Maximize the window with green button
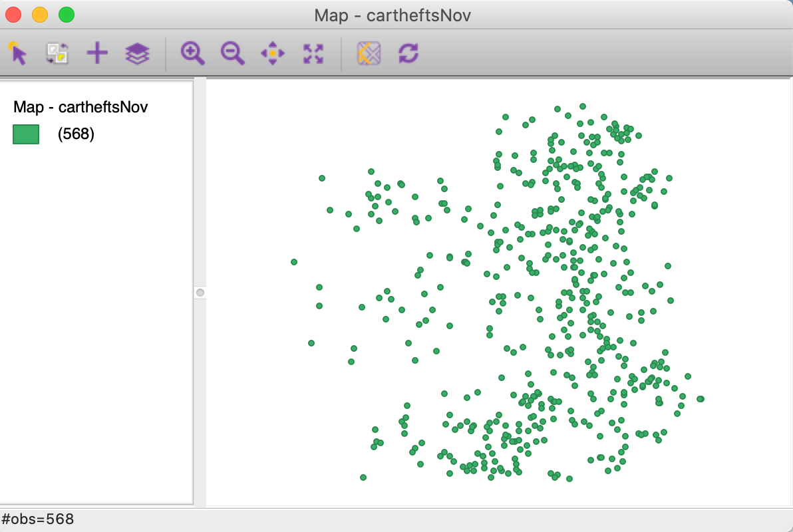The height and width of the screenshot is (532, 793). coord(67,15)
